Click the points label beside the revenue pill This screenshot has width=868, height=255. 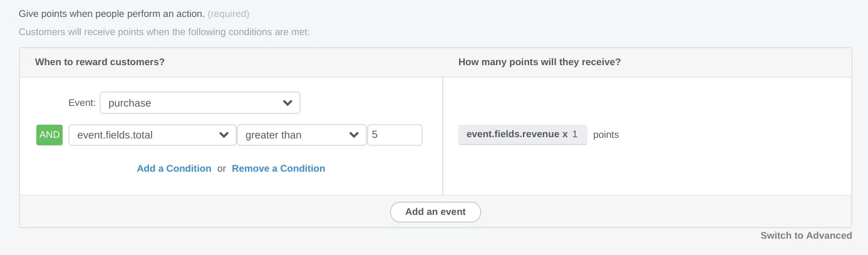coord(606,135)
